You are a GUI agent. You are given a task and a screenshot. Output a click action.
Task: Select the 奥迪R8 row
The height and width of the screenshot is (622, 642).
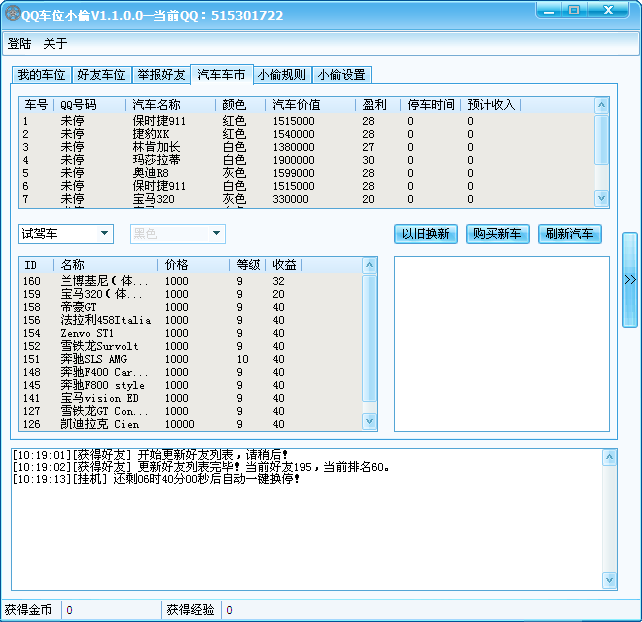tap(307, 173)
